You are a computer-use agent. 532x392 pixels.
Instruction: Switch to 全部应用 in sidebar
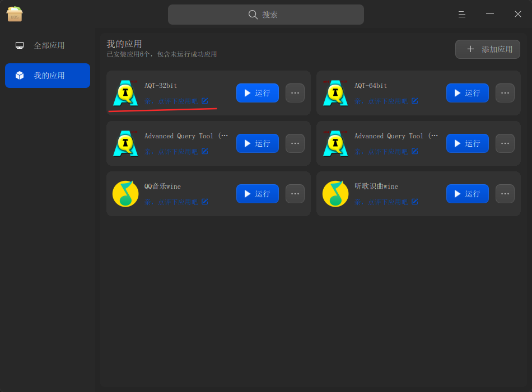click(x=48, y=45)
